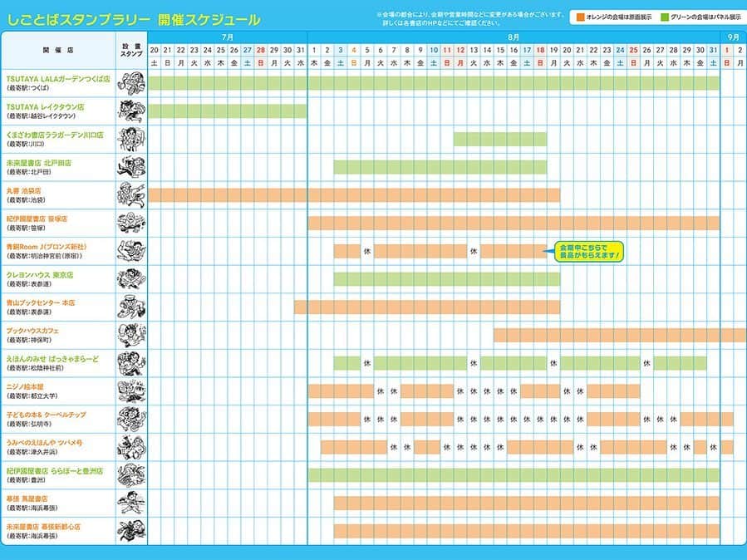Select the 8月 month header
Image resolution: width=747 pixels, height=560 pixels.
point(514,37)
